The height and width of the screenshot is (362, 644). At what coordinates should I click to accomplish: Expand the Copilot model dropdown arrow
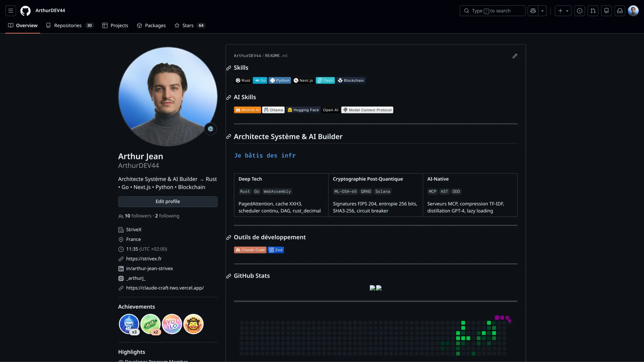coord(543,11)
